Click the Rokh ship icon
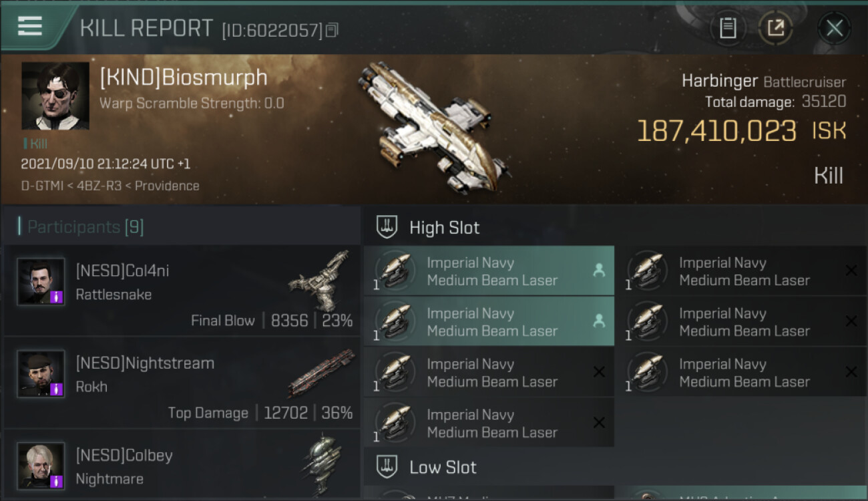Screen dimensions: 868x501 tap(322, 371)
